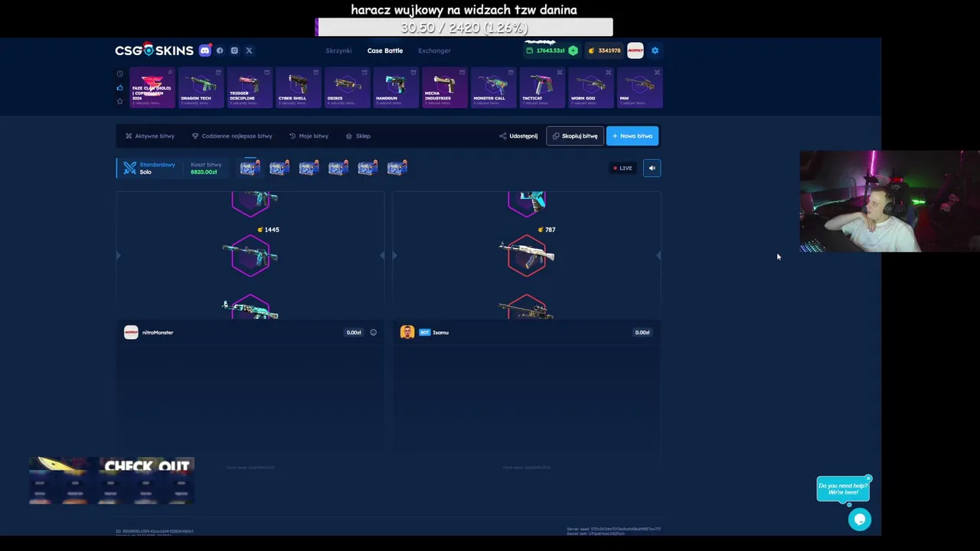The height and width of the screenshot is (551, 980).
Task: Open the X (Twitter) social icon
Action: [249, 51]
